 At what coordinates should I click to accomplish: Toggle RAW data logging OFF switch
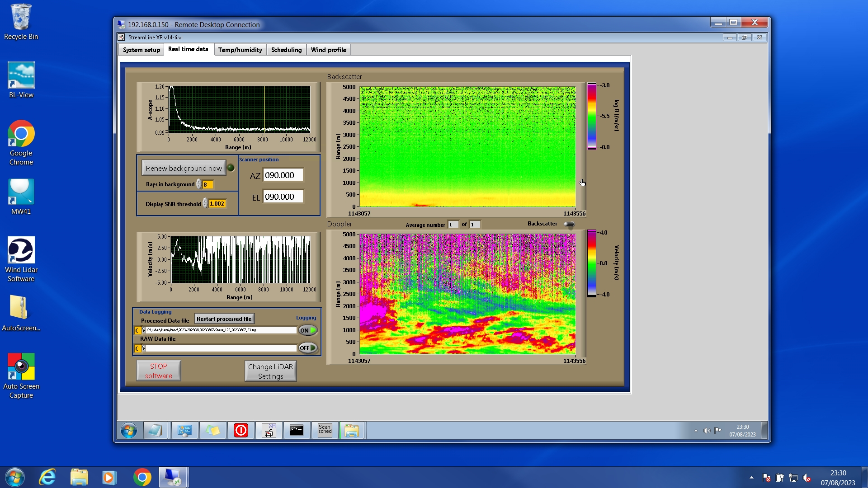pos(308,348)
